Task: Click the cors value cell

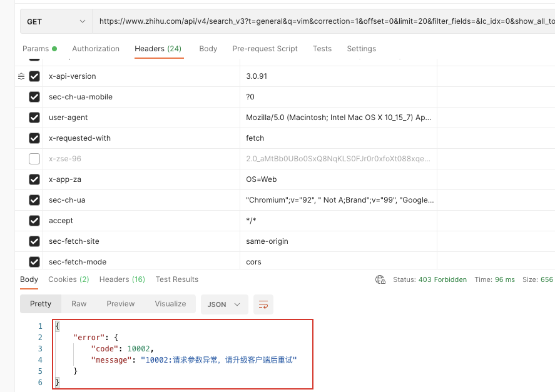Action: tap(339, 261)
